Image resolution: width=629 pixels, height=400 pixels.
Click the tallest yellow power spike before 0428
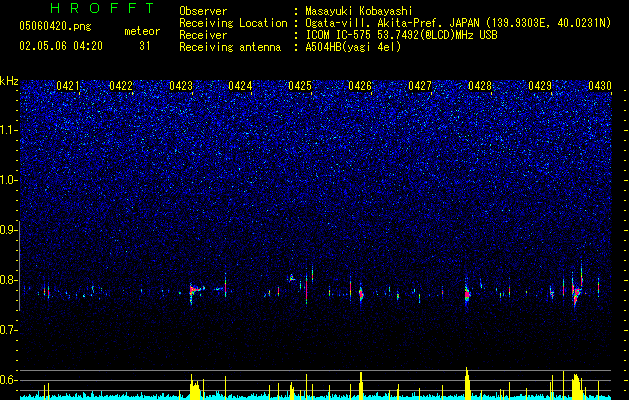coord(467,383)
